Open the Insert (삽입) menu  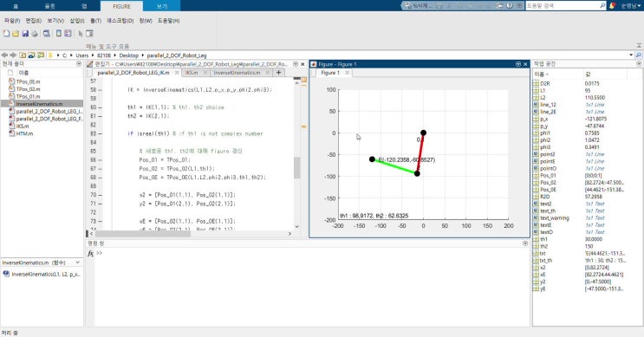[x=77, y=21]
